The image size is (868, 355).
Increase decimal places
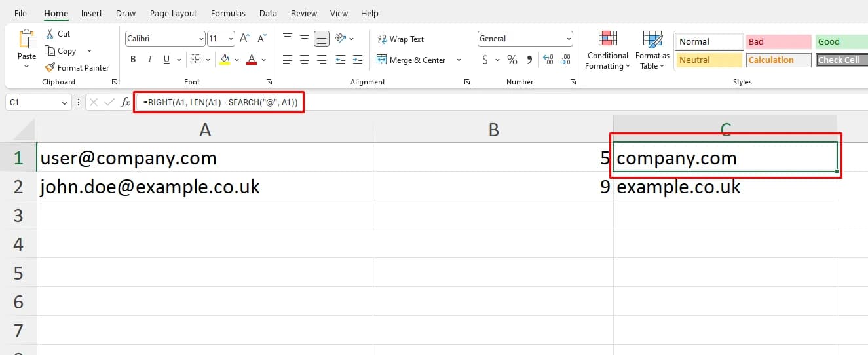coord(548,60)
